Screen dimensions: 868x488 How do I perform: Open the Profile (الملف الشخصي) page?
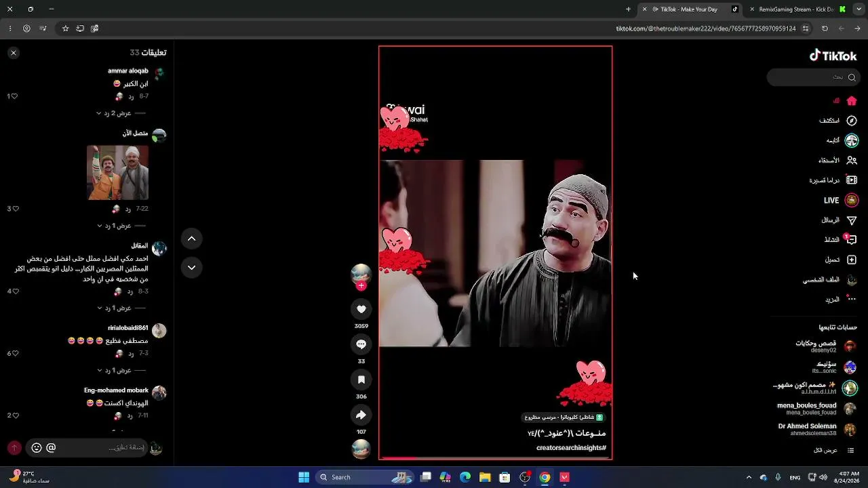[x=830, y=280]
